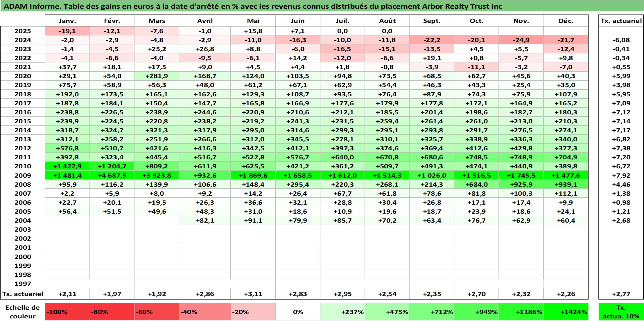Select the 2012 actuarial rate +7,38
Image resolution: width=644 pixels, height=321 pixels.
621,148
